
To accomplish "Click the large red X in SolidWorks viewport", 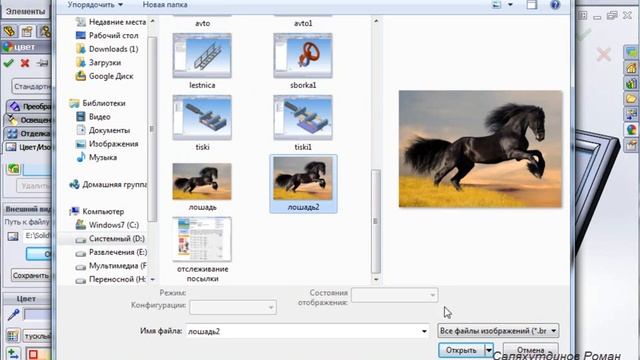I will pos(603,54).
